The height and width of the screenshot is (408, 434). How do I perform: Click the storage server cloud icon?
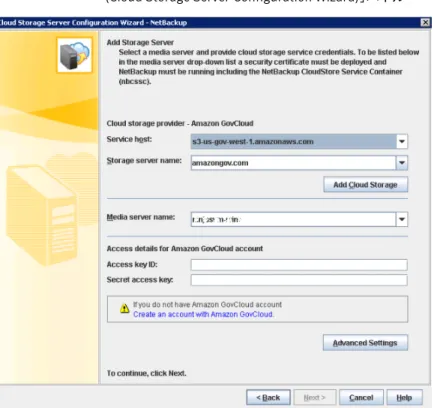coord(75,55)
